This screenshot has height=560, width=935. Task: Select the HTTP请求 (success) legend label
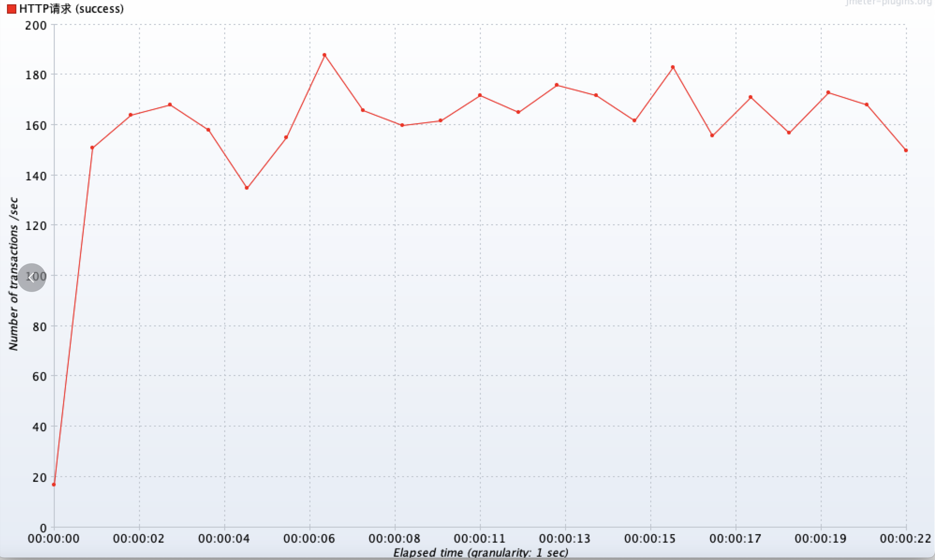(71, 9)
